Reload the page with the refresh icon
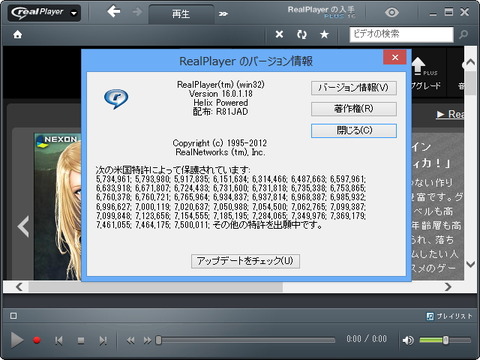 point(302,34)
